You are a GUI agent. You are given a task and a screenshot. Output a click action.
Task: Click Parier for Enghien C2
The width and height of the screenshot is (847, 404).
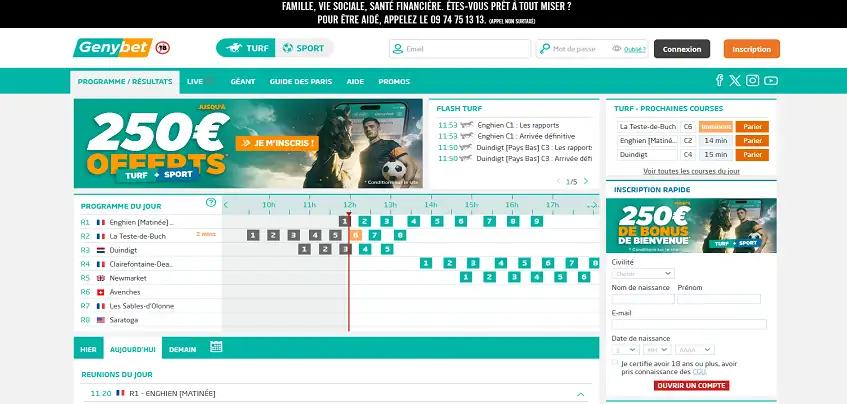tap(752, 141)
